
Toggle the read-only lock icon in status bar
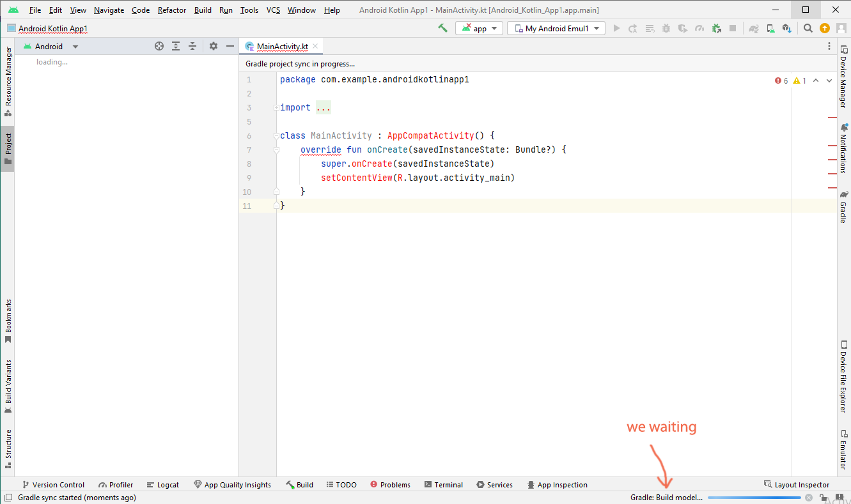pyautogui.click(x=824, y=498)
